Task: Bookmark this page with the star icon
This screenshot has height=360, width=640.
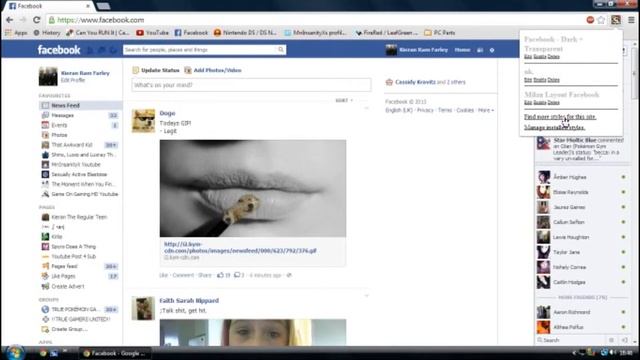Action: coord(601,20)
